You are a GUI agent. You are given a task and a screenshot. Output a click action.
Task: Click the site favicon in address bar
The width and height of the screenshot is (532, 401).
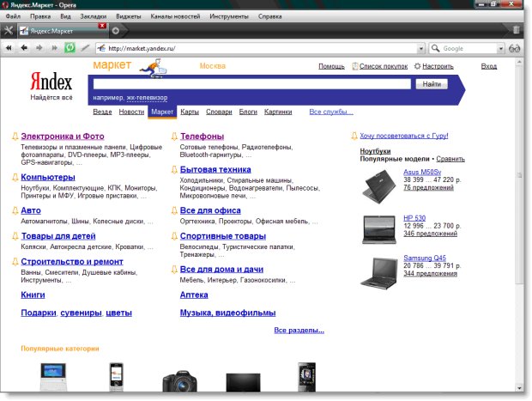pyautogui.click(x=101, y=49)
